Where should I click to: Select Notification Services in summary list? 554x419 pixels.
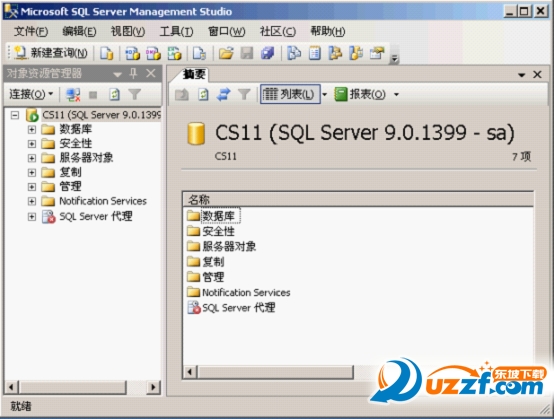246,293
